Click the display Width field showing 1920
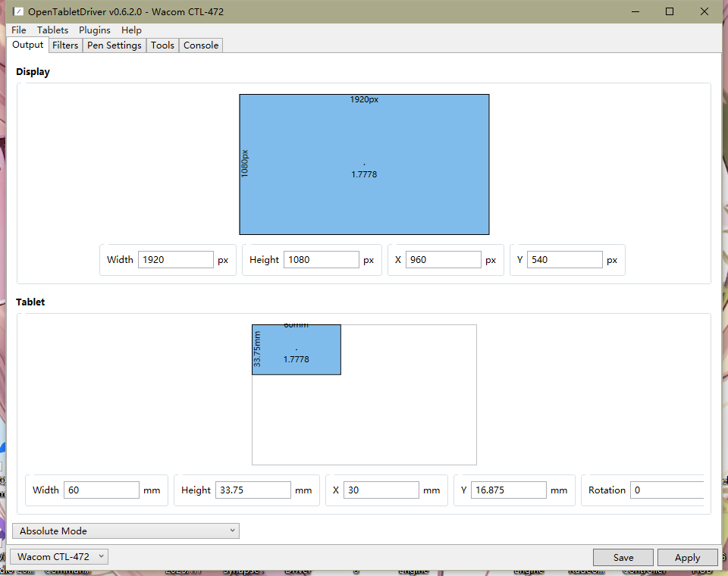The height and width of the screenshot is (576, 728). pos(176,259)
